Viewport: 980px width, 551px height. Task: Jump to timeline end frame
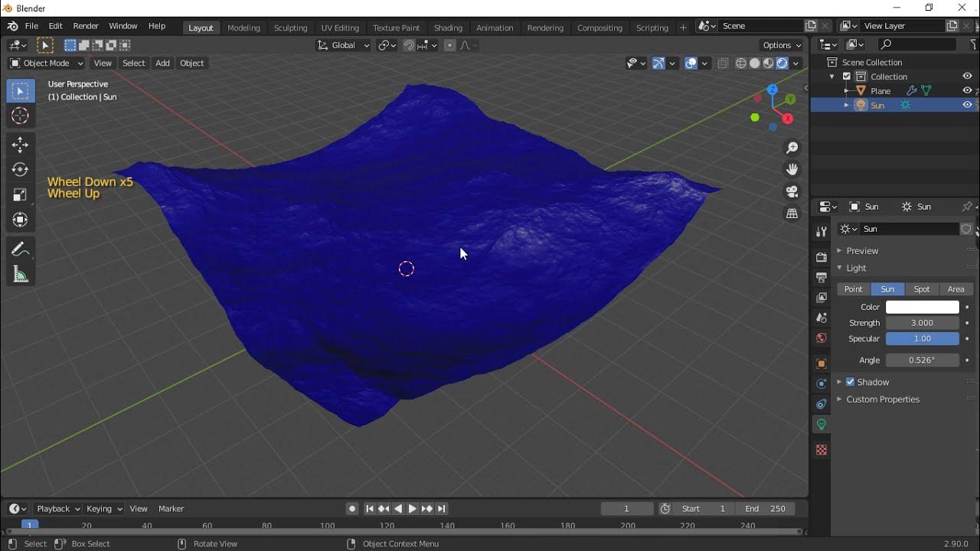[x=442, y=509]
